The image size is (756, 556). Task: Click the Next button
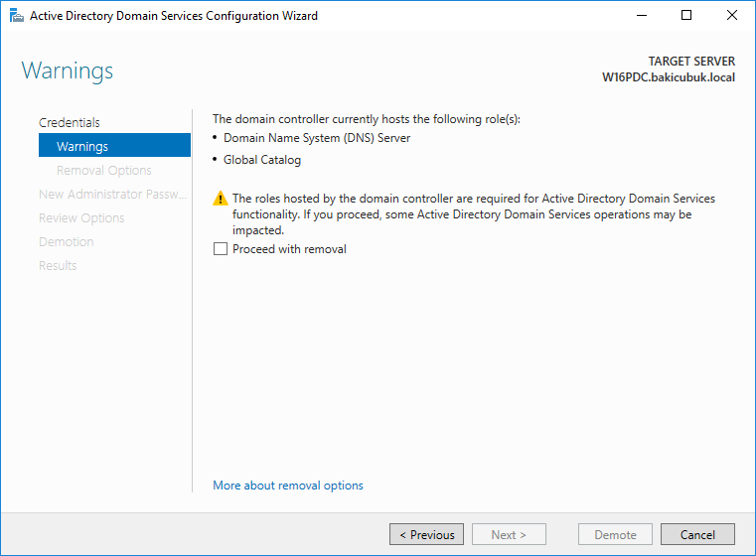tap(509, 534)
